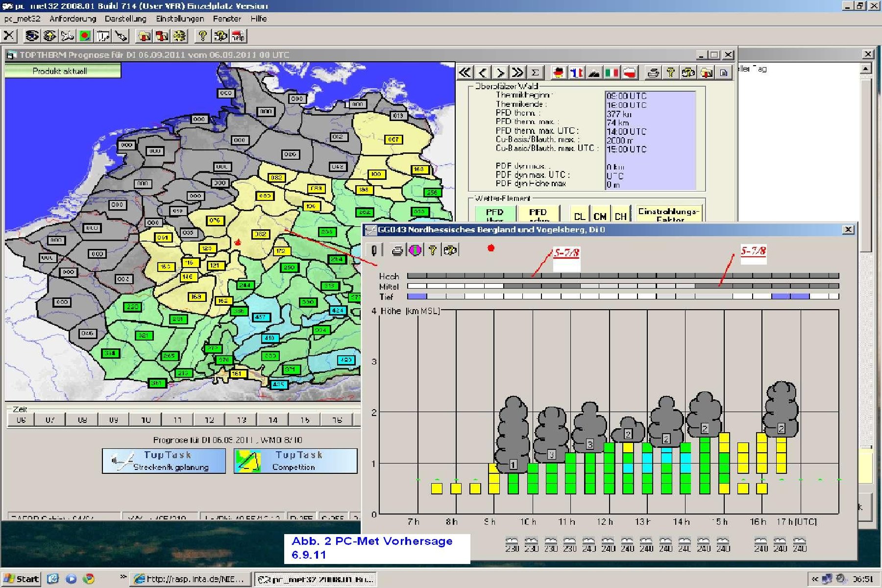This screenshot has height=588, width=882.
Task: Click the magenta-green circle icon in GG043 window
Action: [x=415, y=250]
